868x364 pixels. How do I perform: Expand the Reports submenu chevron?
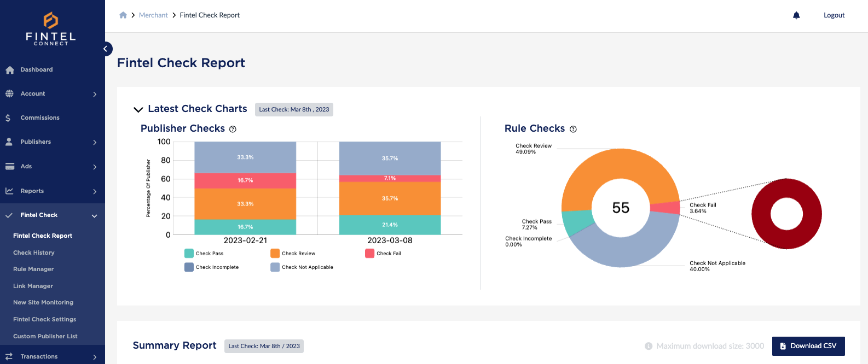click(95, 192)
